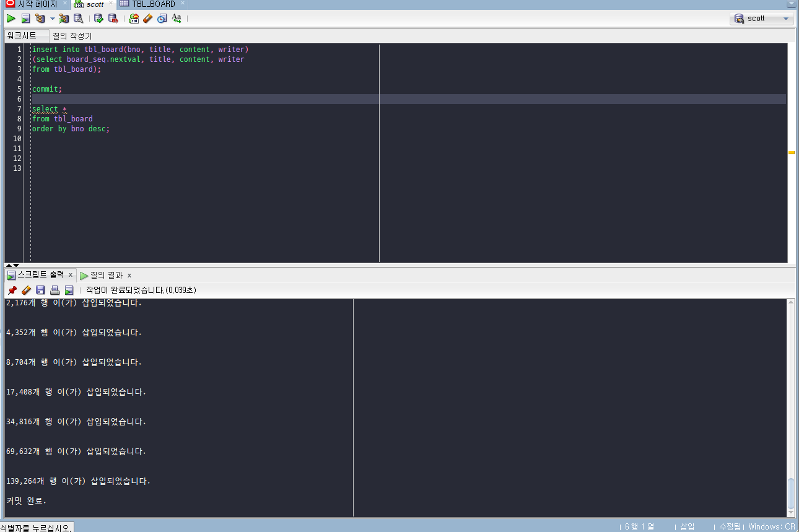Viewport: 799px width, 532px height.
Task: Open the Explain Plan dropdown arrow
Action: pos(53,19)
